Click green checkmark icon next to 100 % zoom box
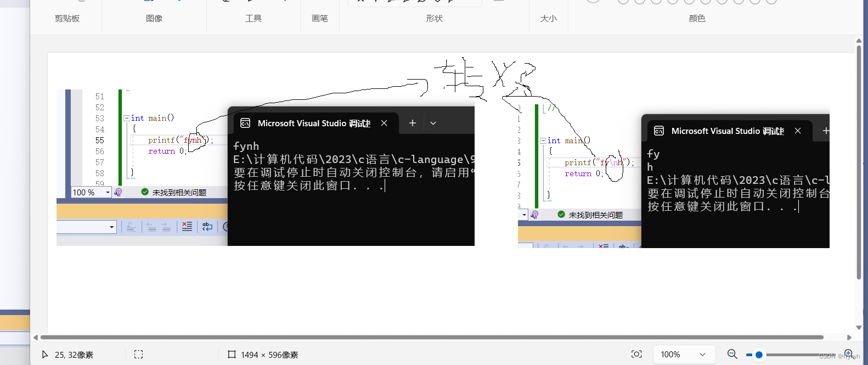This screenshot has height=365, width=868. coord(145,192)
